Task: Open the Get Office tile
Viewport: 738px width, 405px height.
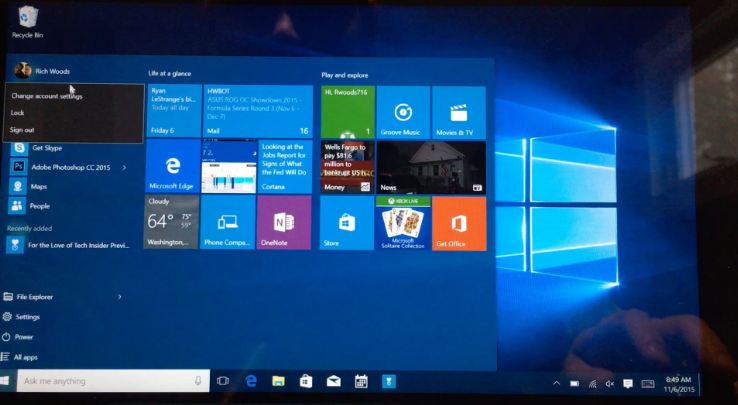Action: pos(458,224)
